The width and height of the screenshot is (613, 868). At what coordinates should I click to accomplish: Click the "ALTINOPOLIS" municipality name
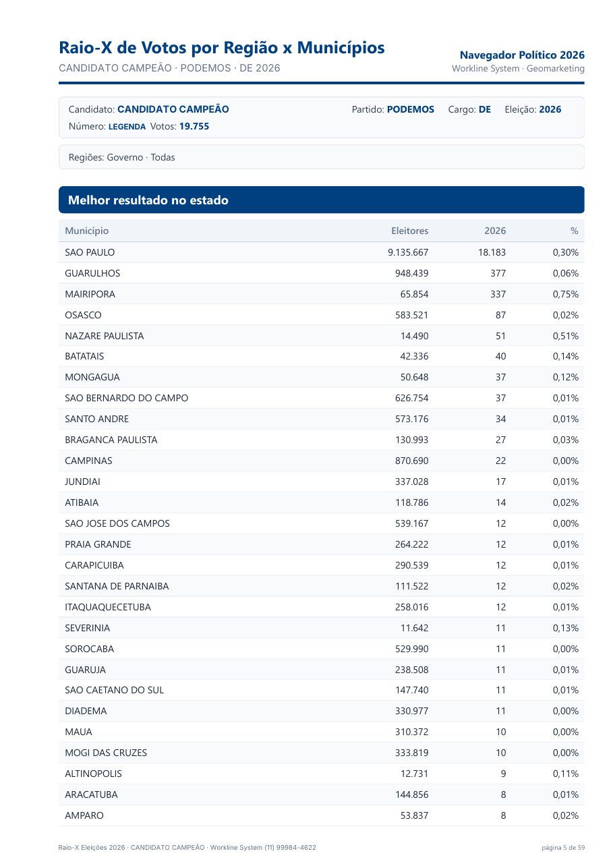click(x=94, y=774)
